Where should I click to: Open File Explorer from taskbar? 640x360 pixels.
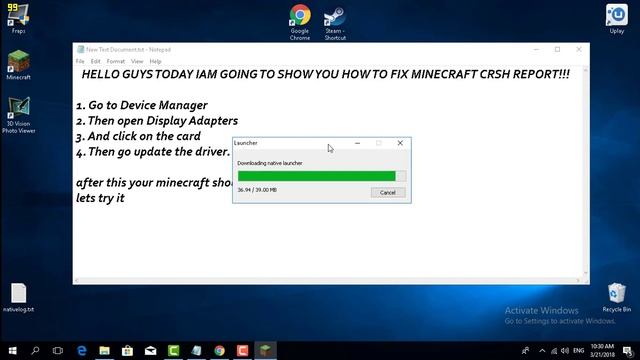(x=104, y=351)
